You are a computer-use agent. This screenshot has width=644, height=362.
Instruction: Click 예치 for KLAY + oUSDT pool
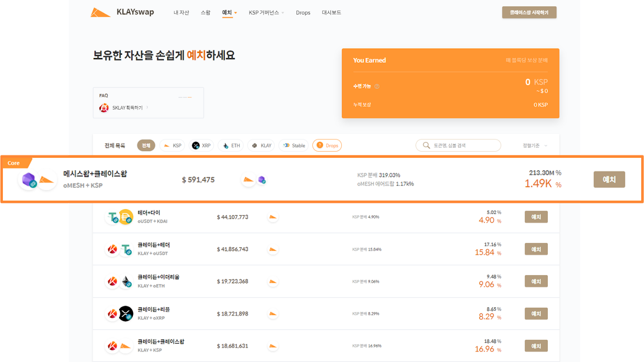pyautogui.click(x=536, y=249)
